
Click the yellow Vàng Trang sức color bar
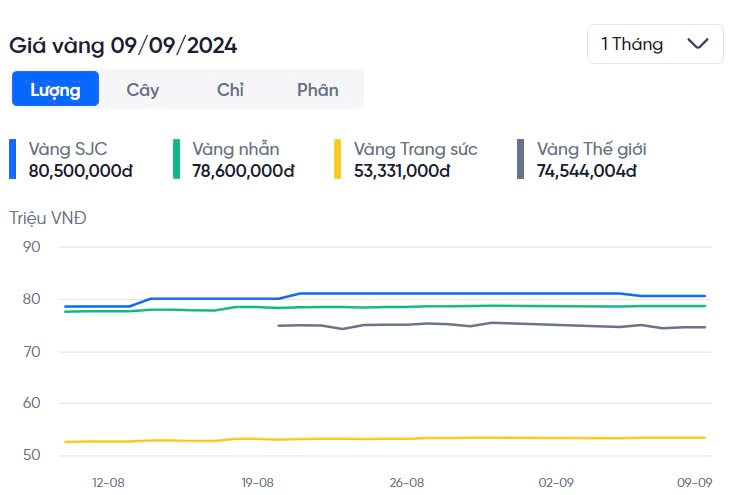click(338, 159)
